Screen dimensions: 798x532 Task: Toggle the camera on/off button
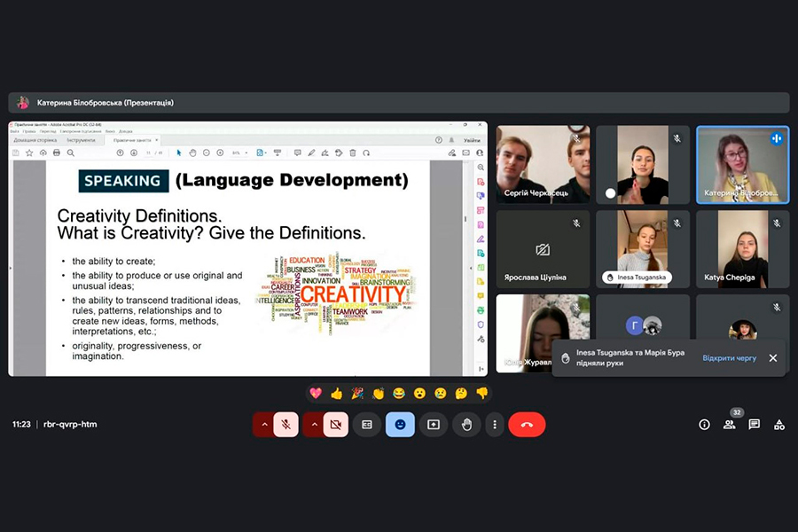click(335, 425)
